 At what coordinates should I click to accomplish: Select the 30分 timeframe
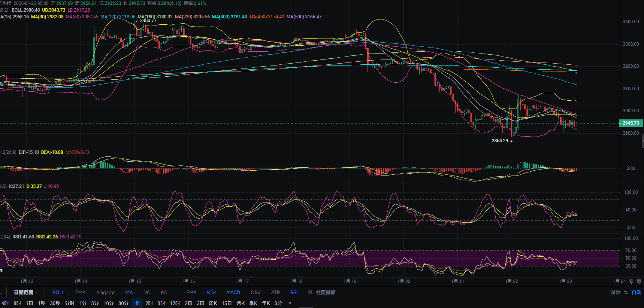(123, 303)
